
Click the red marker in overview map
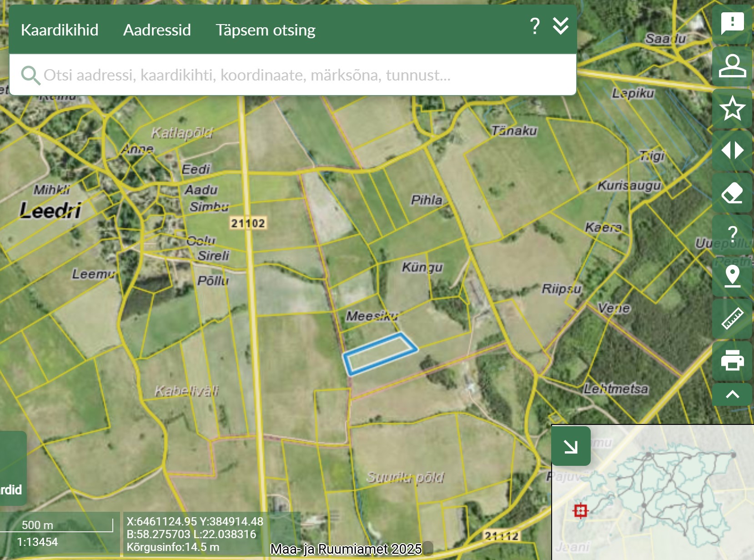580,510
